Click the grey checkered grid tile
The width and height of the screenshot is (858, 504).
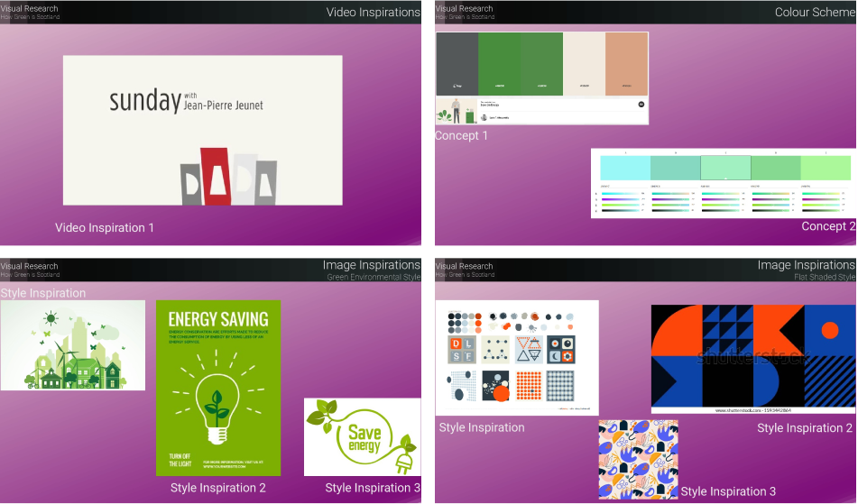click(560, 385)
